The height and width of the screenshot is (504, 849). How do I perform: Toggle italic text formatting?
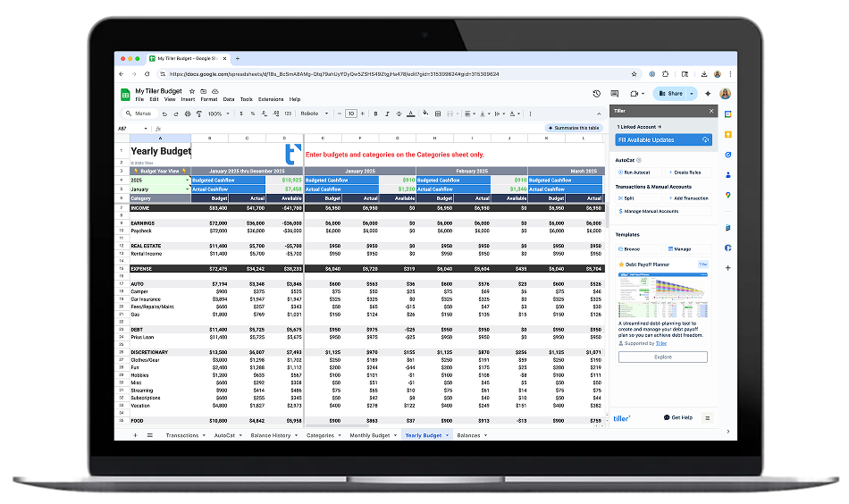pos(388,113)
